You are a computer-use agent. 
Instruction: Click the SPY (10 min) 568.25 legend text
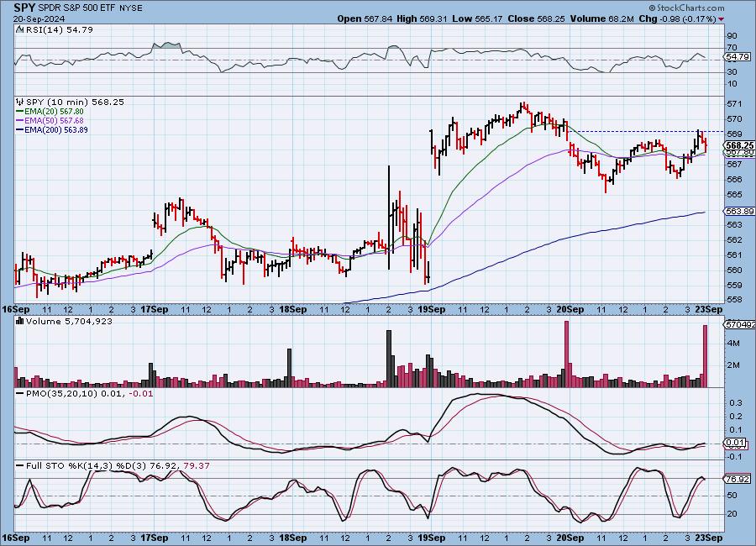[x=75, y=102]
